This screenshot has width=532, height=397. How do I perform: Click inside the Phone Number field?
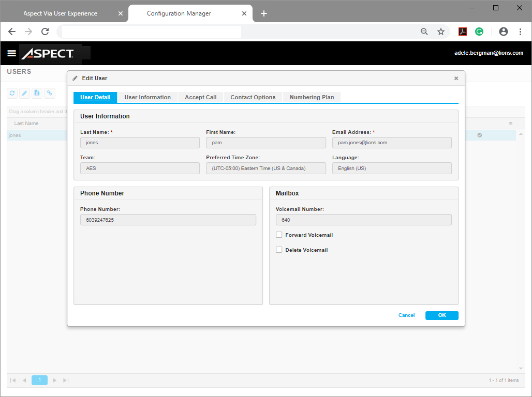coord(168,219)
